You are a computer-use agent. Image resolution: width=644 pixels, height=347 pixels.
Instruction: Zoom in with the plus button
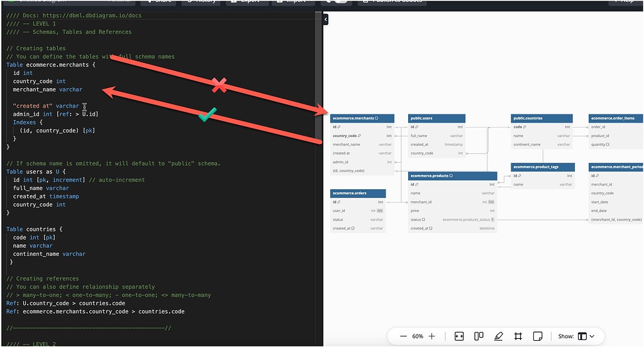pos(431,336)
